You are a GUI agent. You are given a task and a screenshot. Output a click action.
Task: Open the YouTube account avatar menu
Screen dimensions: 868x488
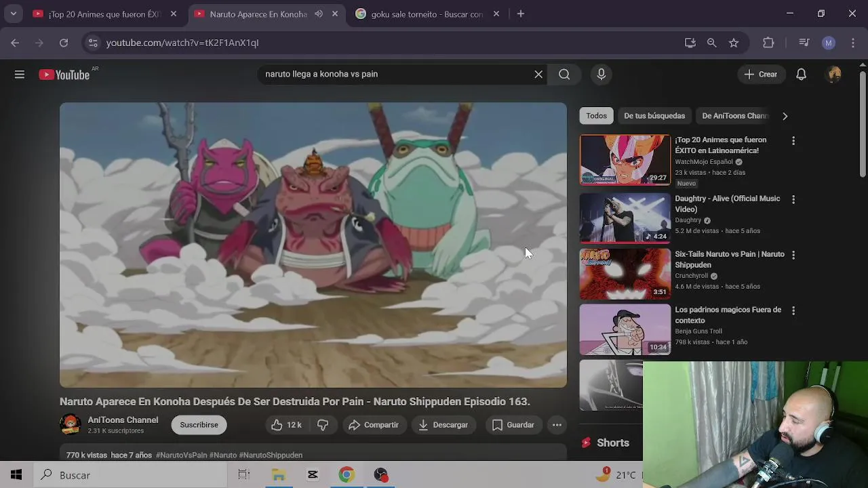(834, 75)
